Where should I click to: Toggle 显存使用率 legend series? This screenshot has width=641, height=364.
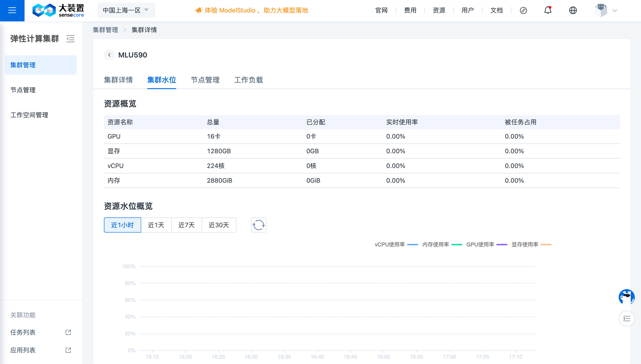[x=531, y=245]
